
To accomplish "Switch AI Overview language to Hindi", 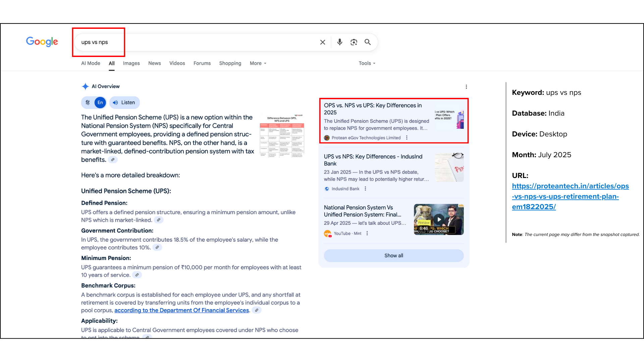I will tap(88, 103).
